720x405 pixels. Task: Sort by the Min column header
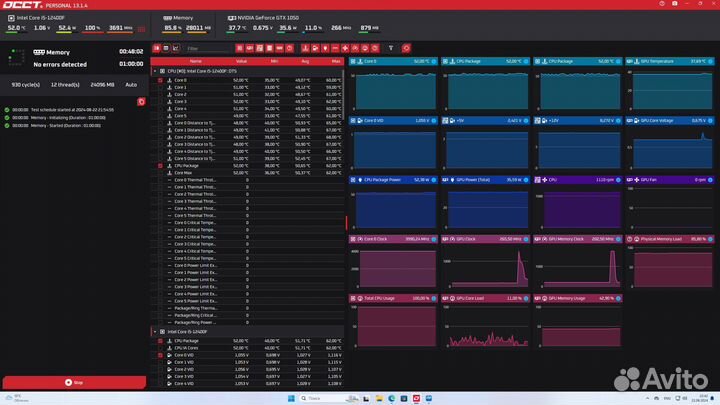(x=274, y=62)
